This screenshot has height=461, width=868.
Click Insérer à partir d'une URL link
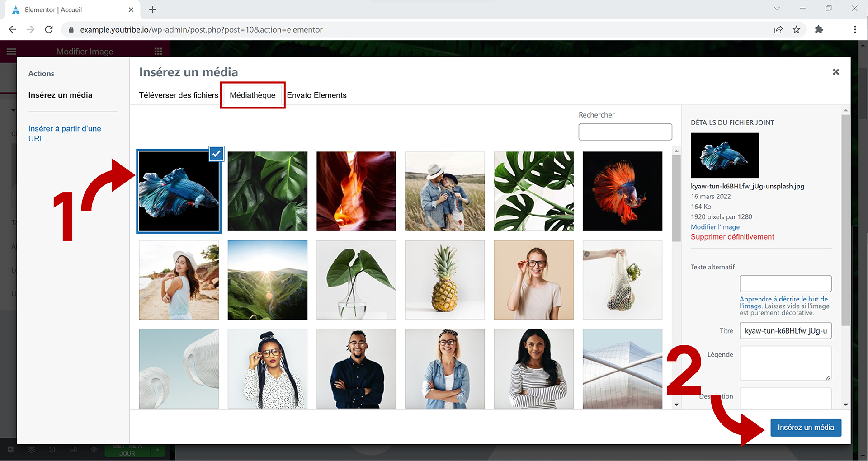(x=64, y=133)
